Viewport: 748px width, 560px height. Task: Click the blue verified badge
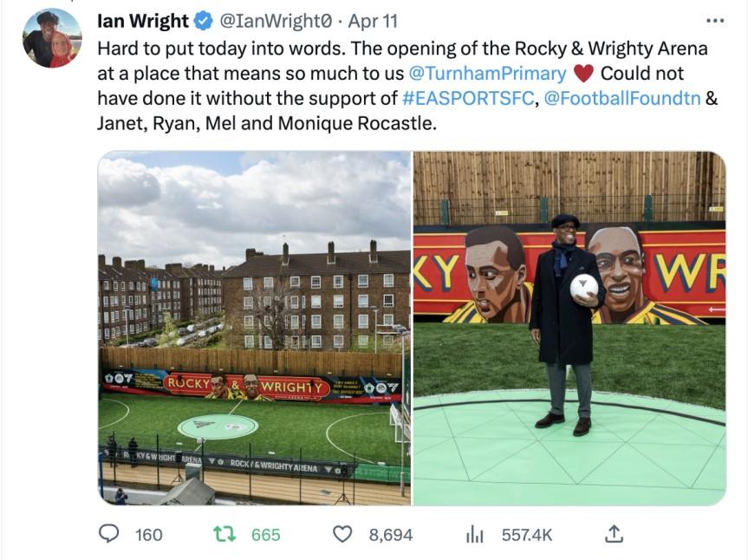pyautogui.click(x=204, y=21)
